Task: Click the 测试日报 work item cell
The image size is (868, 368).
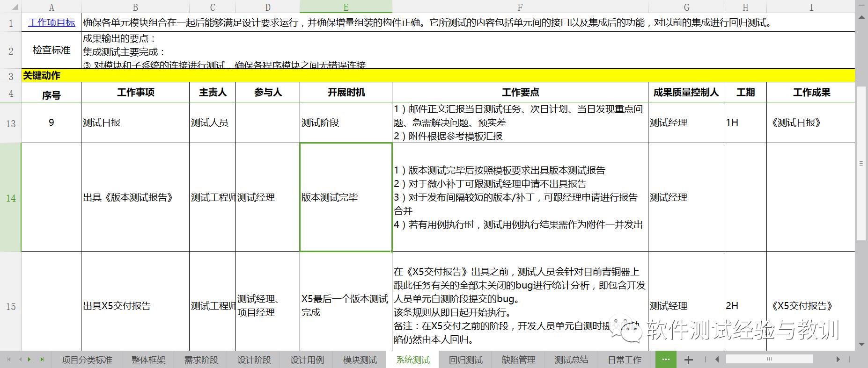Action: tap(135, 123)
